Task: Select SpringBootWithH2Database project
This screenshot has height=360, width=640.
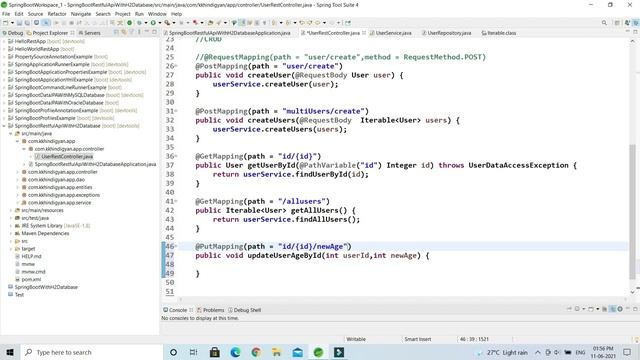Action: 43,287
